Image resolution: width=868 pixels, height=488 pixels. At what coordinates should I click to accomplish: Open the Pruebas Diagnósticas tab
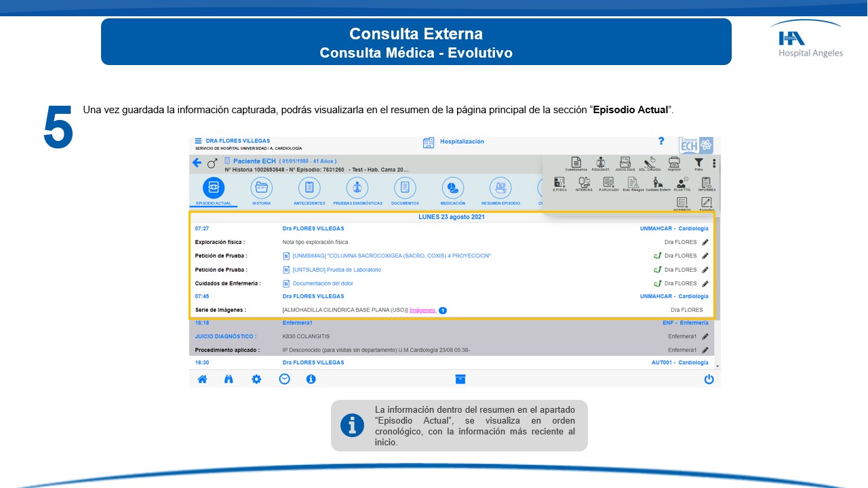pyautogui.click(x=357, y=188)
